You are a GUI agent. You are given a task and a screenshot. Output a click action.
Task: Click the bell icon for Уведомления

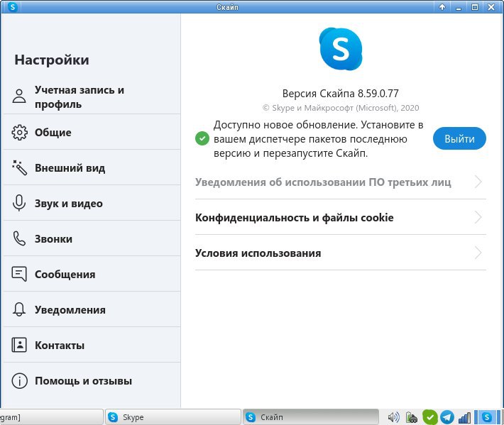[19, 309]
